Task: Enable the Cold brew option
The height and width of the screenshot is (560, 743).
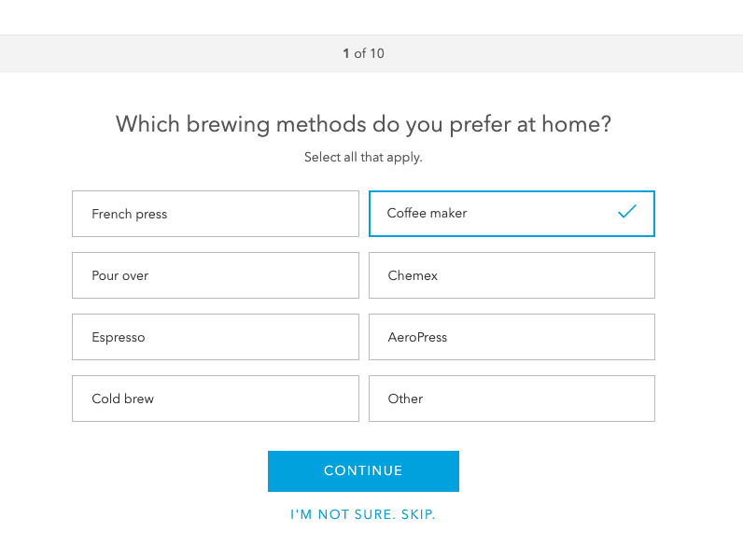Action: click(215, 399)
